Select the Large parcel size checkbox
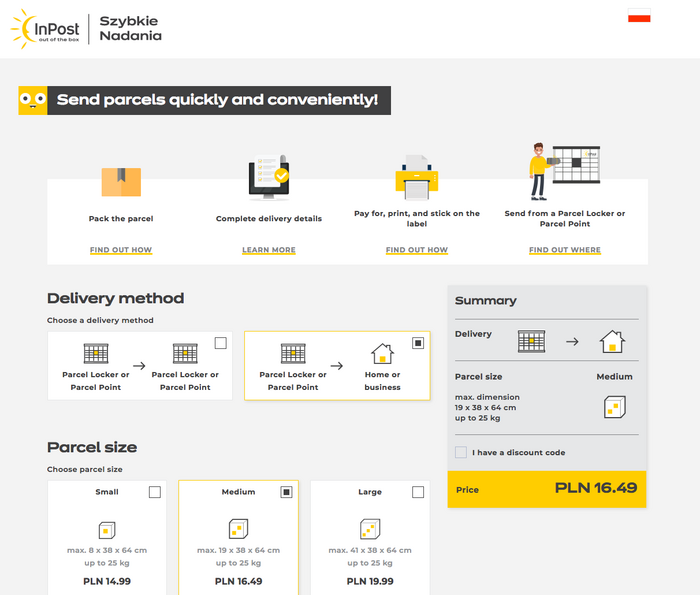This screenshot has height=595, width=700. [x=418, y=492]
